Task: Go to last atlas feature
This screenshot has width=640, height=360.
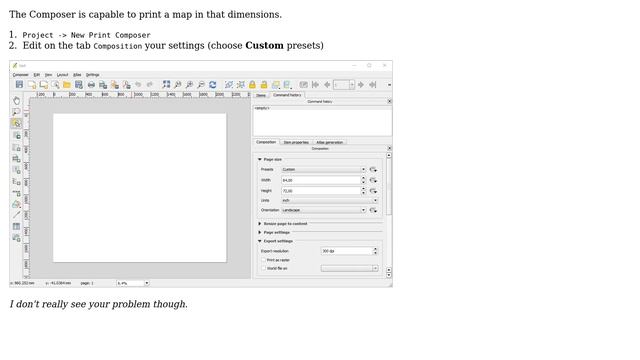Action: [373, 84]
